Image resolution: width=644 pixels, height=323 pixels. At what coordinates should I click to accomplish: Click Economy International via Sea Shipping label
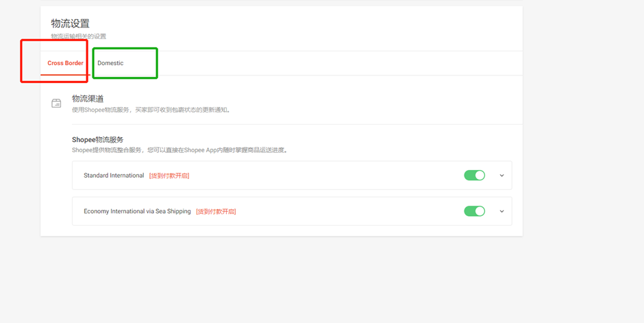pos(137,211)
